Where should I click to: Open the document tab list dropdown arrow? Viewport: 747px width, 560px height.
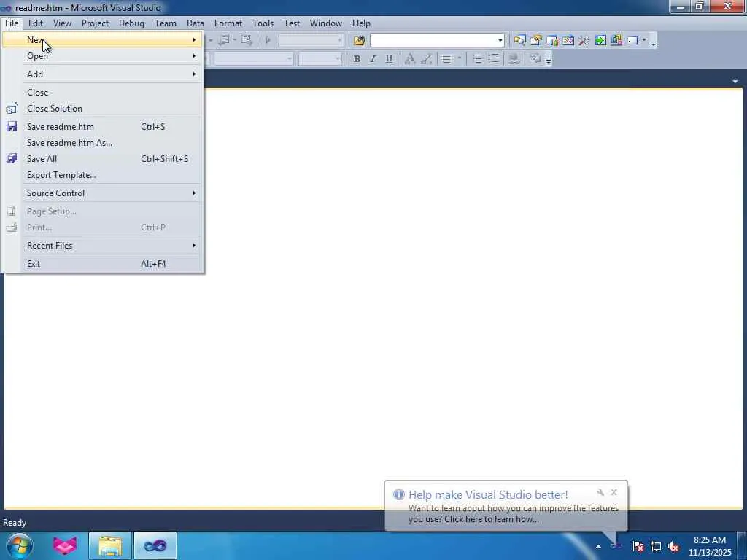coord(735,82)
